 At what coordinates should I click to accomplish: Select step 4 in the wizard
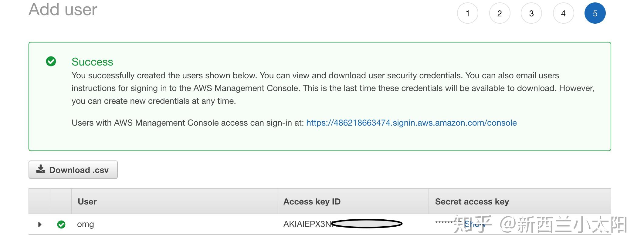(563, 13)
